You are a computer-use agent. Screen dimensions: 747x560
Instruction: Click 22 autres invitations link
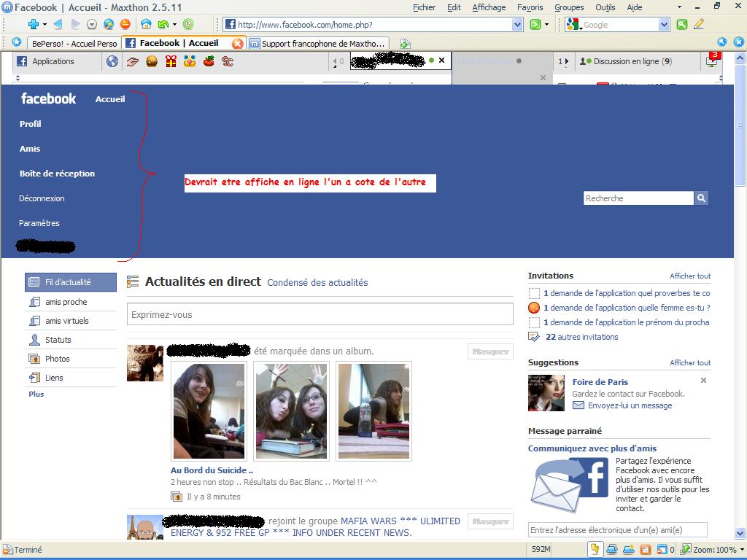(x=581, y=337)
